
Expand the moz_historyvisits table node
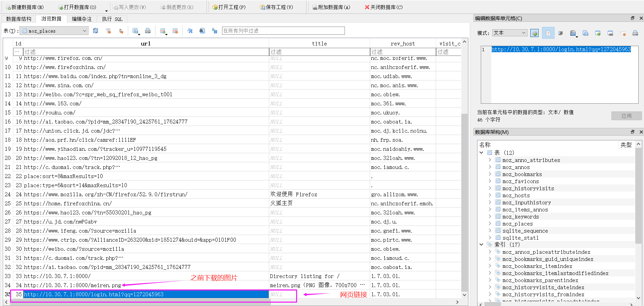pyautogui.click(x=490, y=188)
